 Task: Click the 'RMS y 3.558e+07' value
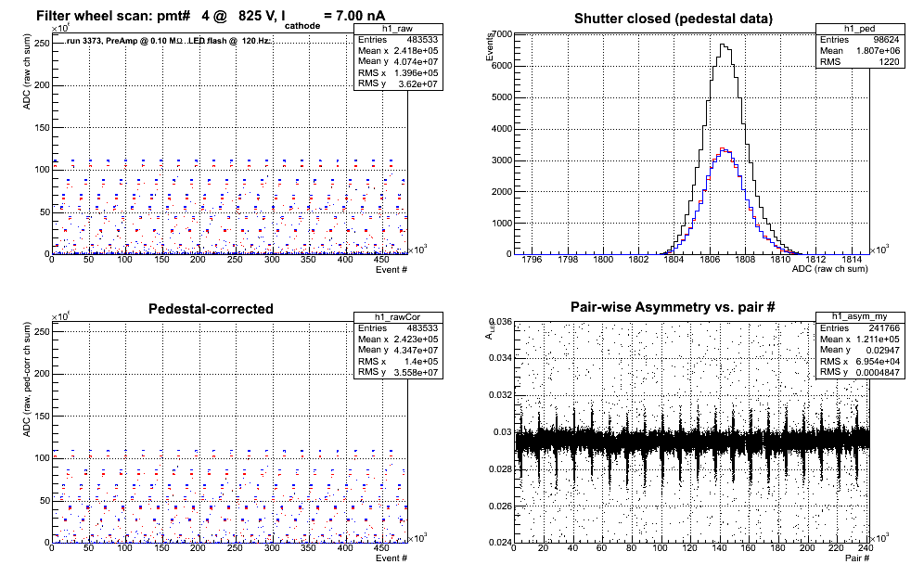[x=398, y=372]
